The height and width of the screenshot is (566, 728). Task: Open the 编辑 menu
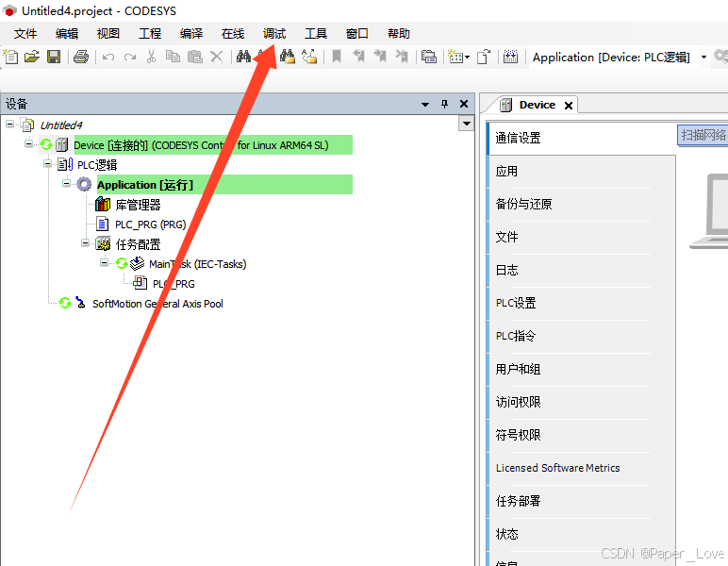click(x=67, y=33)
